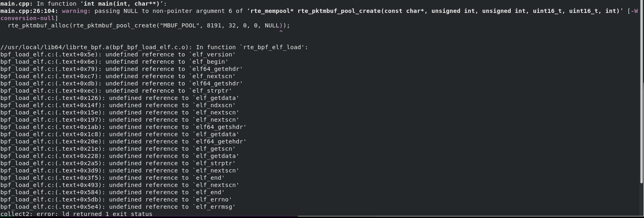Click the caret marker under the NULL argument
This screenshot has width=644, height=218.
pos(281,32)
